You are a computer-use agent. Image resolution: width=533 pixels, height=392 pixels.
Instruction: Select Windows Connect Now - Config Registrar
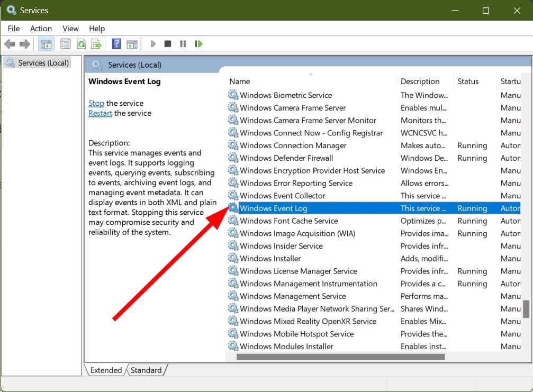(x=374, y=132)
